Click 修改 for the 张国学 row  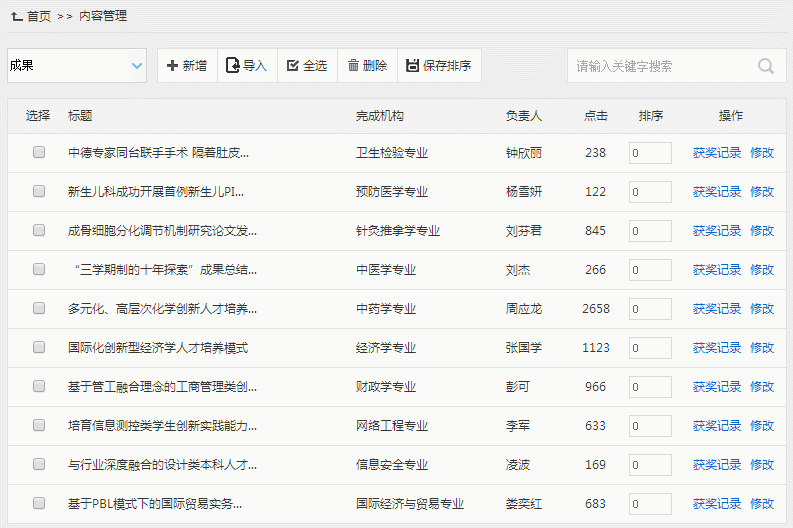point(762,348)
